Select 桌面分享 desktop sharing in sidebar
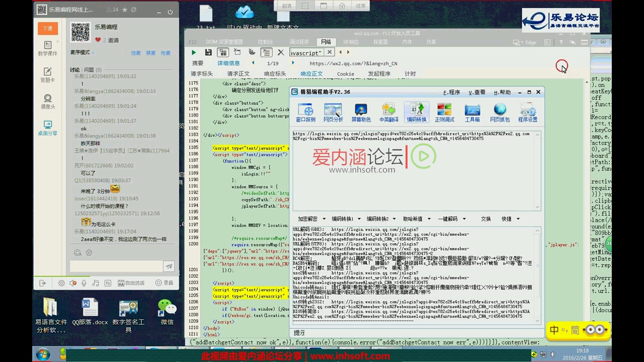 tap(48, 128)
